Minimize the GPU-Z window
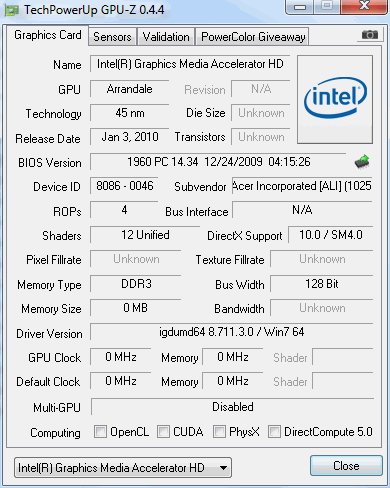This screenshot has height=488, width=390. [300, 7]
